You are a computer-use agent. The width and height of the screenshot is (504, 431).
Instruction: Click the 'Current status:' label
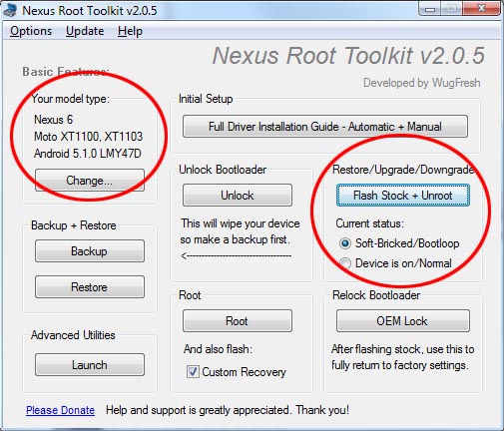tap(369, 223)
